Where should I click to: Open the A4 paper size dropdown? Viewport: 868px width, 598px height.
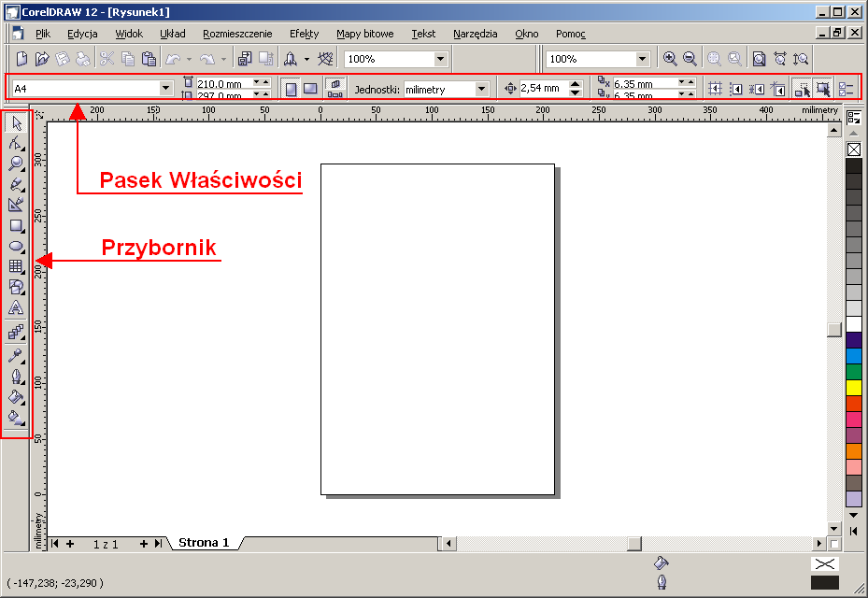[165, 88]
